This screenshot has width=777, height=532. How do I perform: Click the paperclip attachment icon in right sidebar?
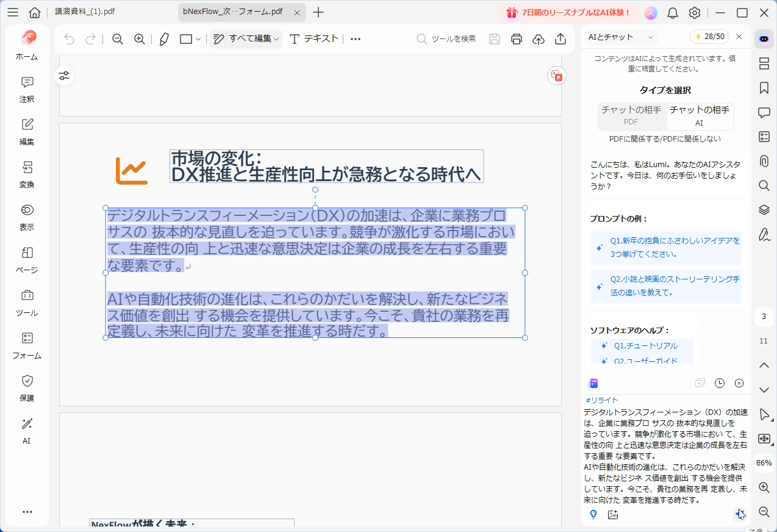click(x=764, y=161)
